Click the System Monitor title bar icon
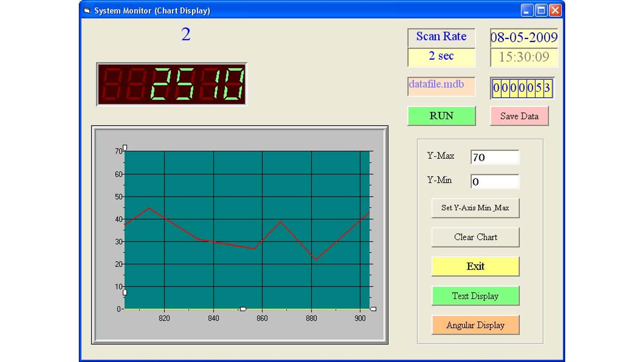644x362 pixels. (x=87, y=10)
